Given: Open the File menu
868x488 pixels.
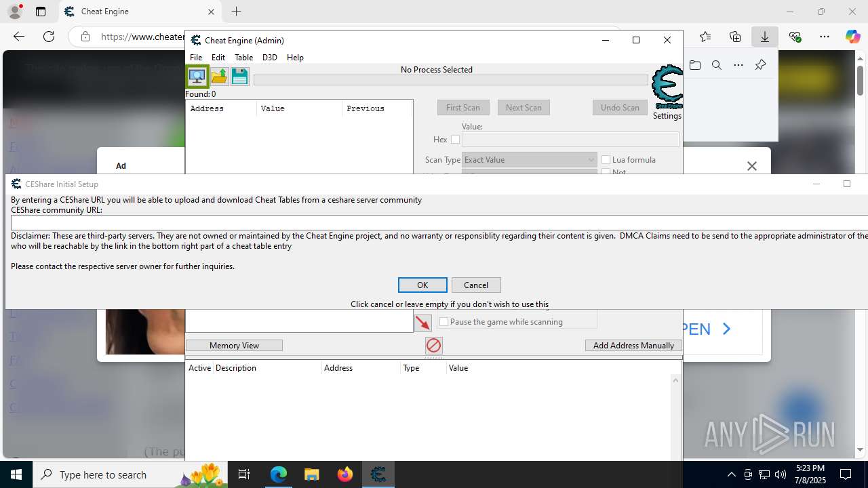Looking at the screenshot, I should [196, 58].
